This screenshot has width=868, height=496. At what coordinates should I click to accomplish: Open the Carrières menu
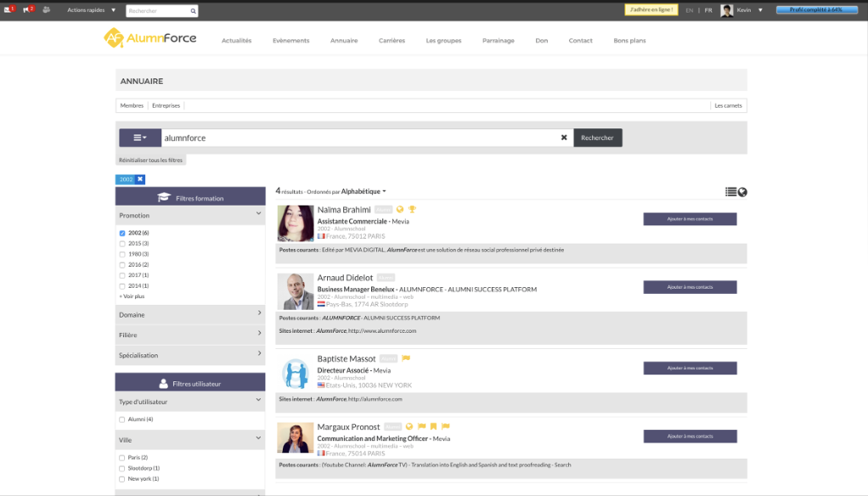tap(392, 41)
